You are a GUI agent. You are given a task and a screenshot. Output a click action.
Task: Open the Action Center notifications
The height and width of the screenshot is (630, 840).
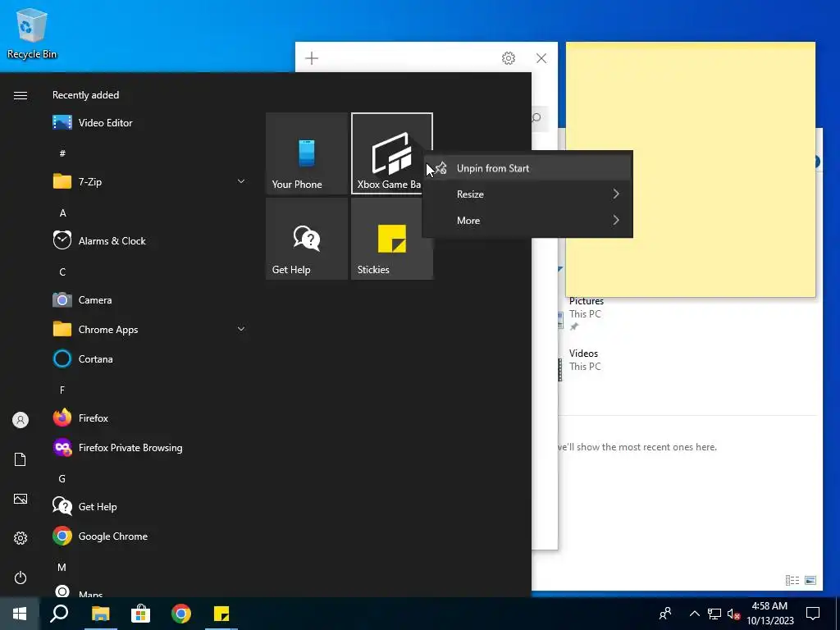click(813, 614)
